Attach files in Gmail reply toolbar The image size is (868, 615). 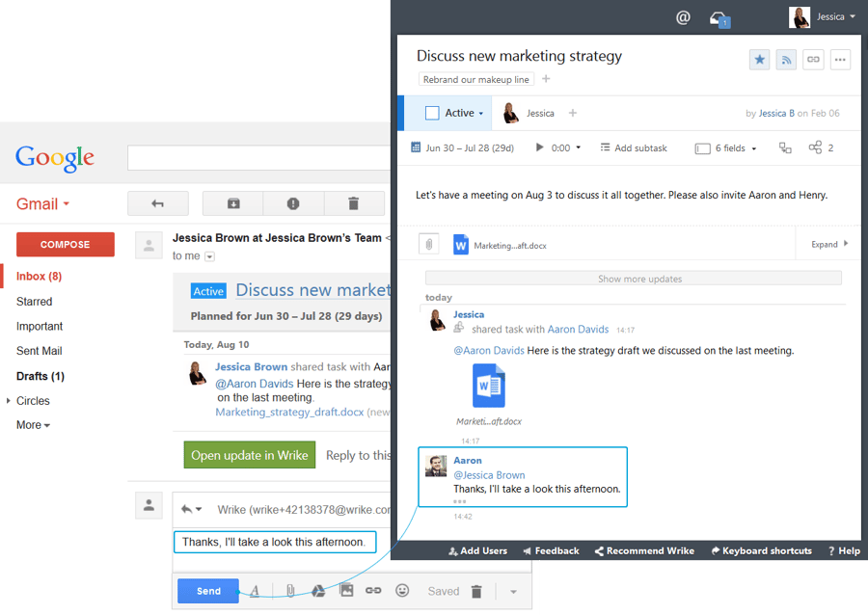[290, 591]
